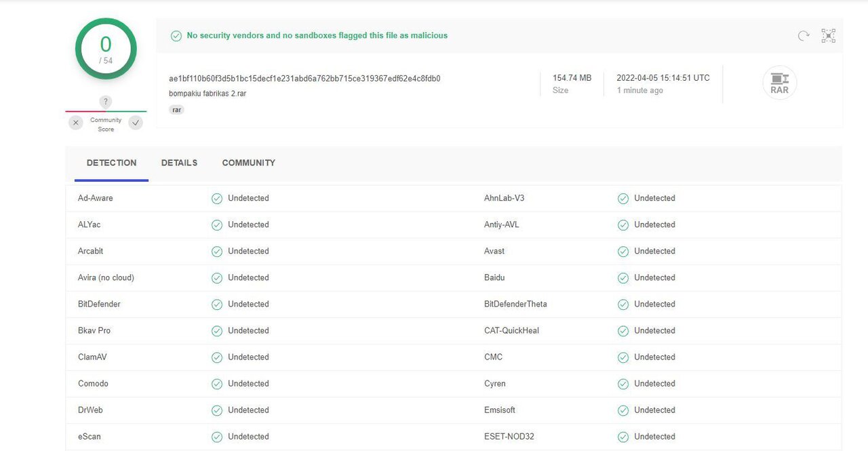
Task: Click the Cyren undetected check icon
Action: tap(623, 384)
